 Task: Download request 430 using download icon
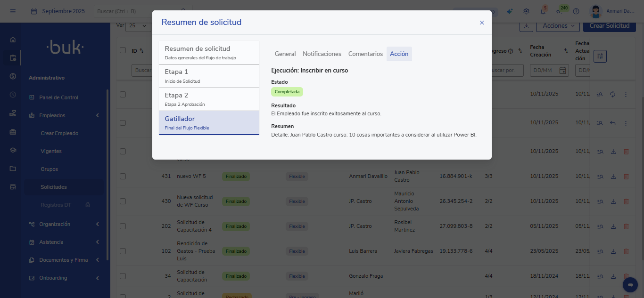[613, 201]
